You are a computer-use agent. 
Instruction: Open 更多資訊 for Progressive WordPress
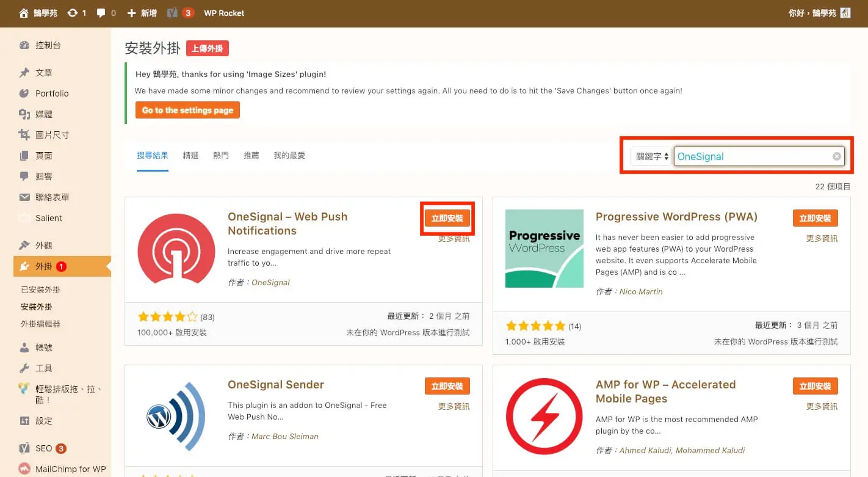(822, 238)
